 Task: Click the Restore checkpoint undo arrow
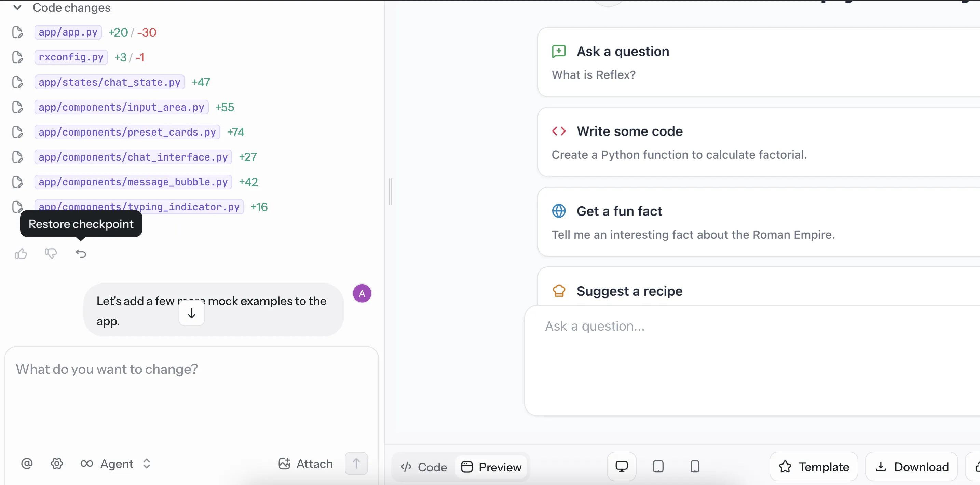click(81, 254)
